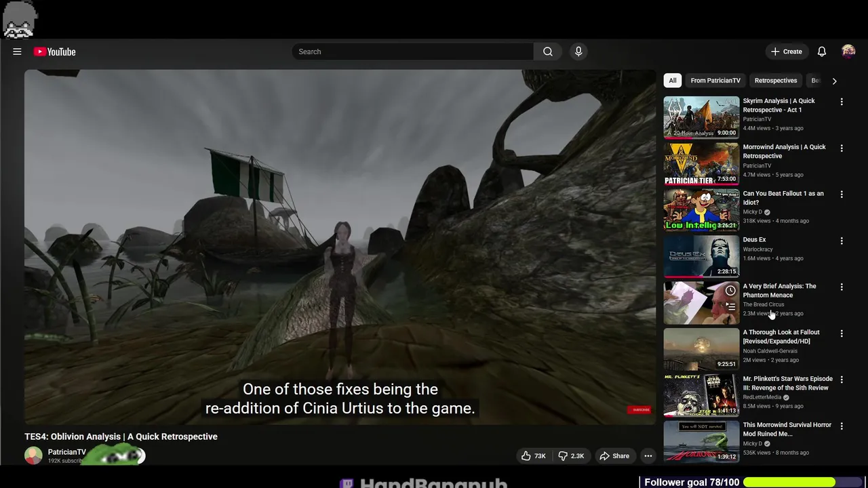Start voice search with microphone icon

578,52
